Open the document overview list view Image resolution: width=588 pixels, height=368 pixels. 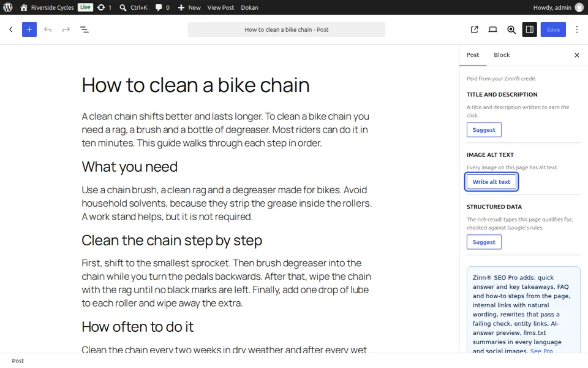tap(85, 29)
